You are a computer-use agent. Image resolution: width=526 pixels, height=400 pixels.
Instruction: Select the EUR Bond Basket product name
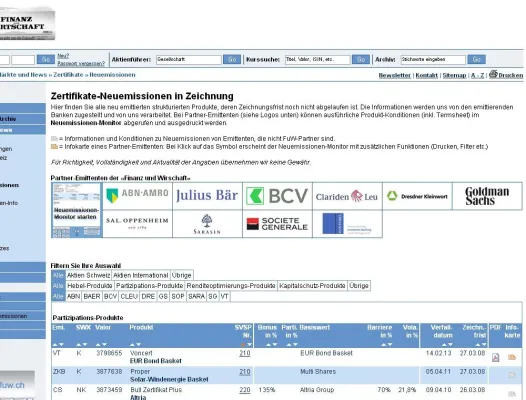(x=156, y=361)
